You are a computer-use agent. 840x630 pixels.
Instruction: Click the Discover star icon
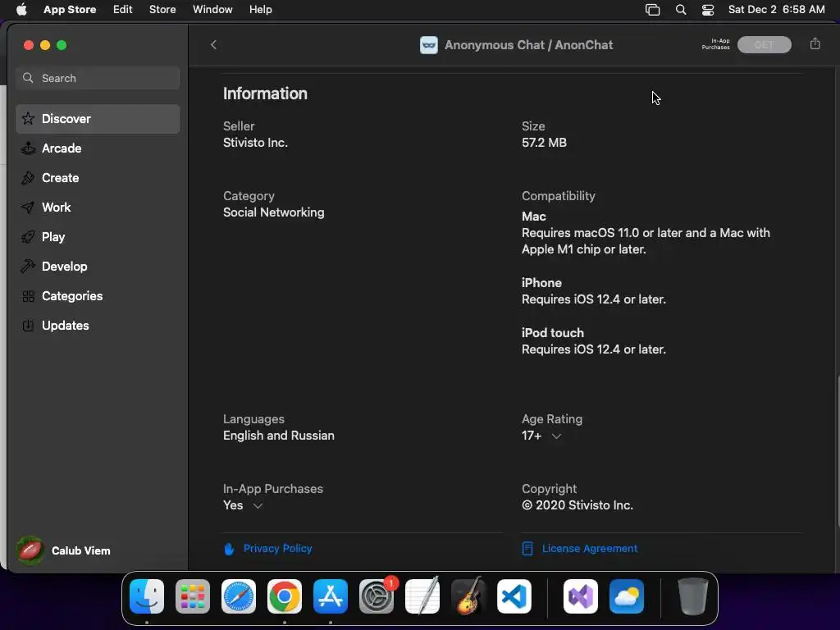(29, 118)
